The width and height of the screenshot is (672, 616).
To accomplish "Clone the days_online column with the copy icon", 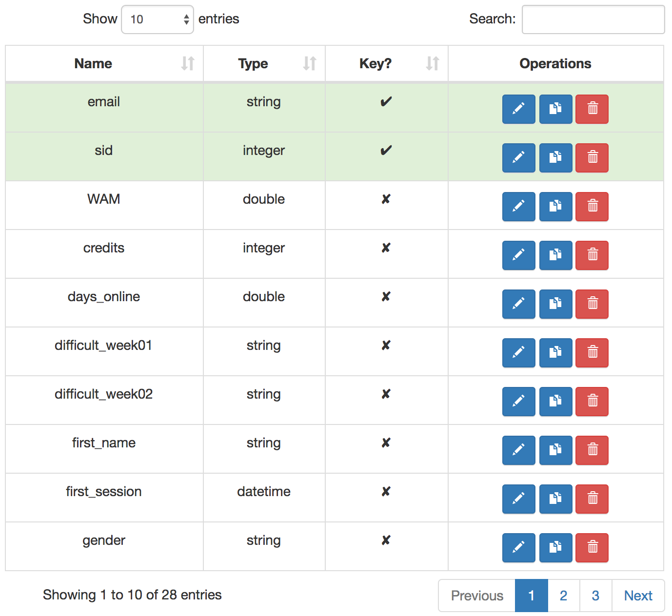I will click(x=555, y=304).
